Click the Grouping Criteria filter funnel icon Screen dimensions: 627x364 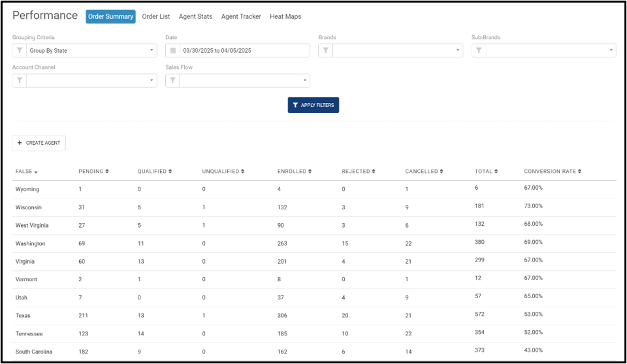20,51
